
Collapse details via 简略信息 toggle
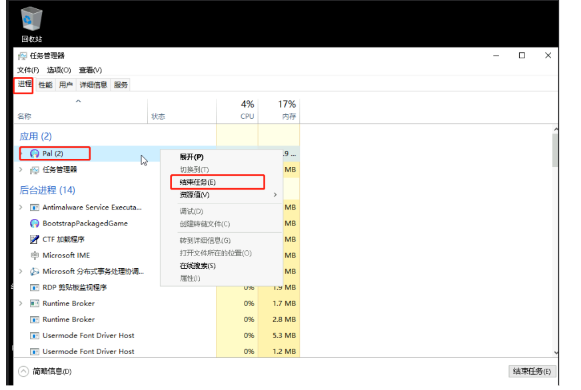23,371
